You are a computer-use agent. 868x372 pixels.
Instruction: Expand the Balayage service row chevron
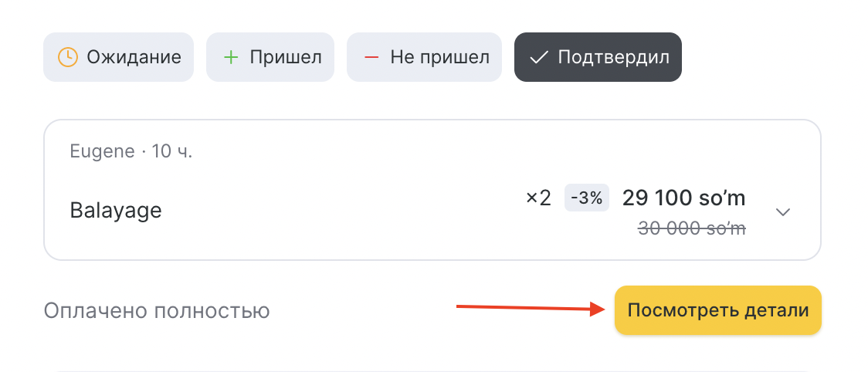pos(783,212)
